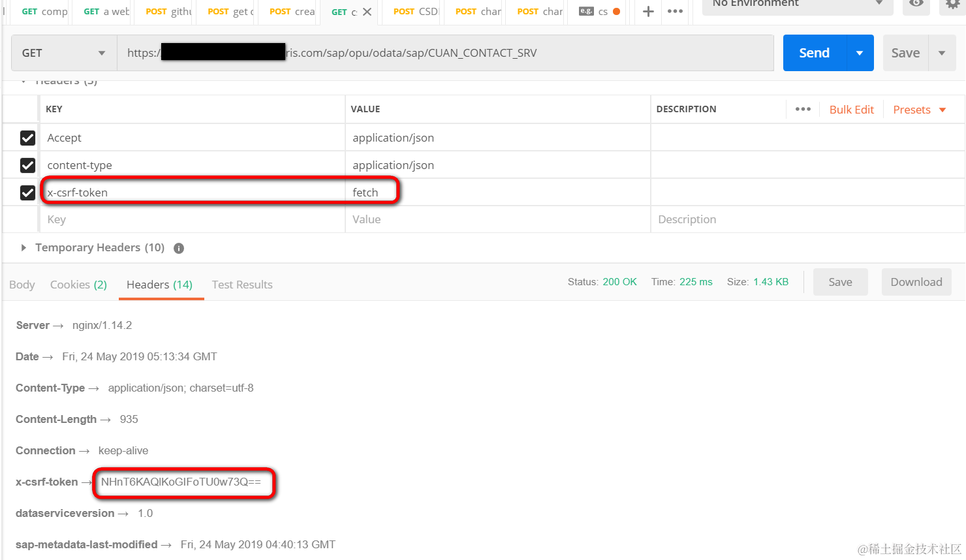
Task: Click the Time 225 ms value
Action: pos(696,282)
